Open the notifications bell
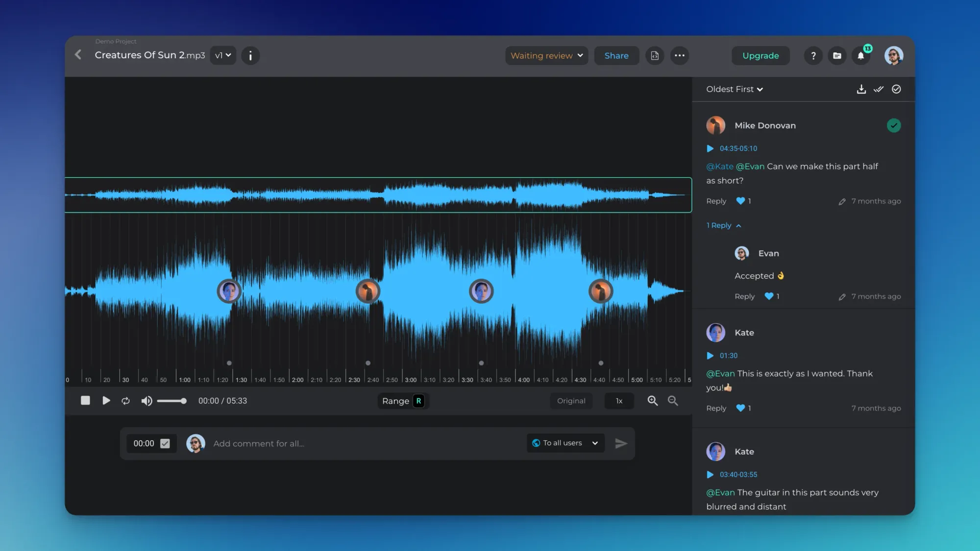The image size is (980, 551). click(861, 56)
